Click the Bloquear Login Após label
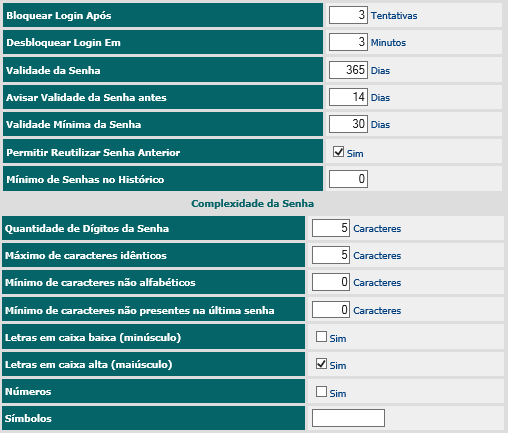Screen dimensions: 508x433 [x=59, y=15]
